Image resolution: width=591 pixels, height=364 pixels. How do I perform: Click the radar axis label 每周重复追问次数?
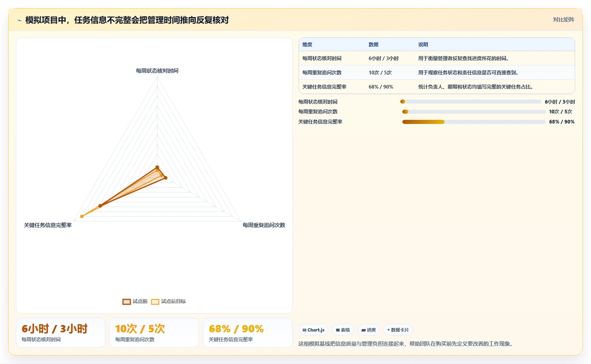pos(264,225)
